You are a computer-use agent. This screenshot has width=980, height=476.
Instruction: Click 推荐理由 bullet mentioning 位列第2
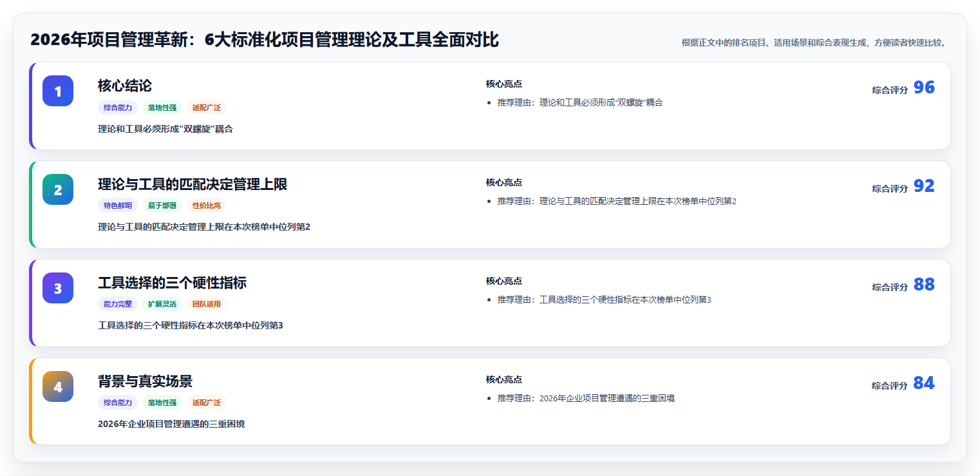[x=617, y=201]
